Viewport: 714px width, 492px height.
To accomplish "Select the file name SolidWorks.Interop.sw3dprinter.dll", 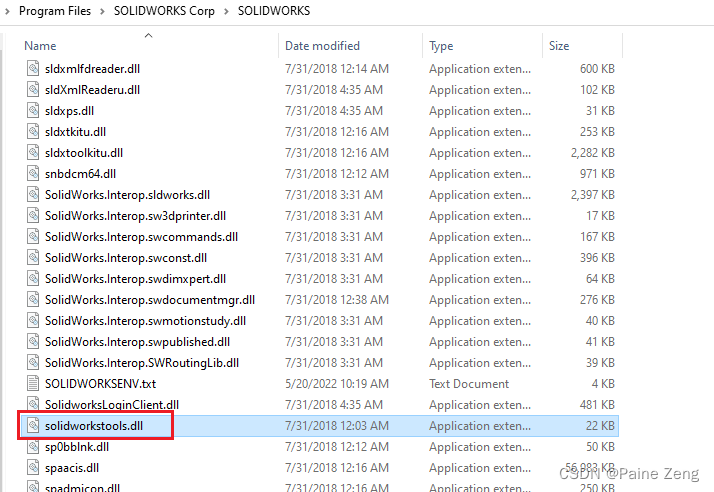I will tap(135, 216).
